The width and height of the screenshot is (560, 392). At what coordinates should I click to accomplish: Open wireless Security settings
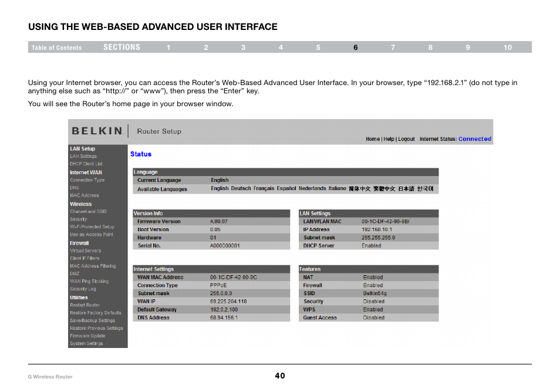tap(78, 219)
